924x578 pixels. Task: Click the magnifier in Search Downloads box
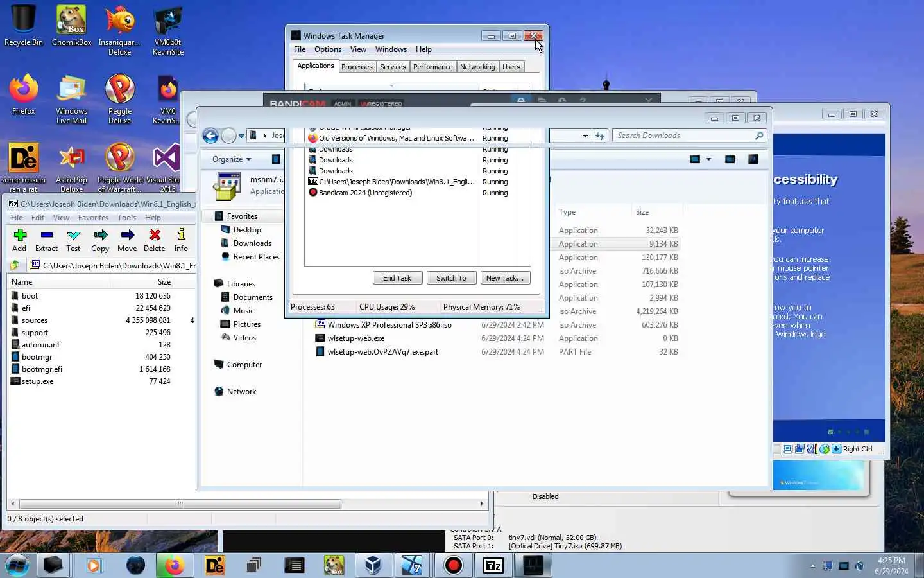coord(759,136)
